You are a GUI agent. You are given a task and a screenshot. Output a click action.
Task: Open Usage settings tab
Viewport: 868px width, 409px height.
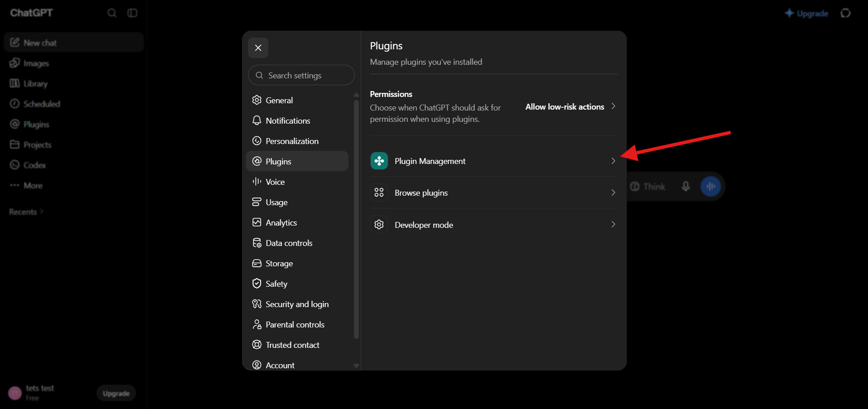click(297, 202)
